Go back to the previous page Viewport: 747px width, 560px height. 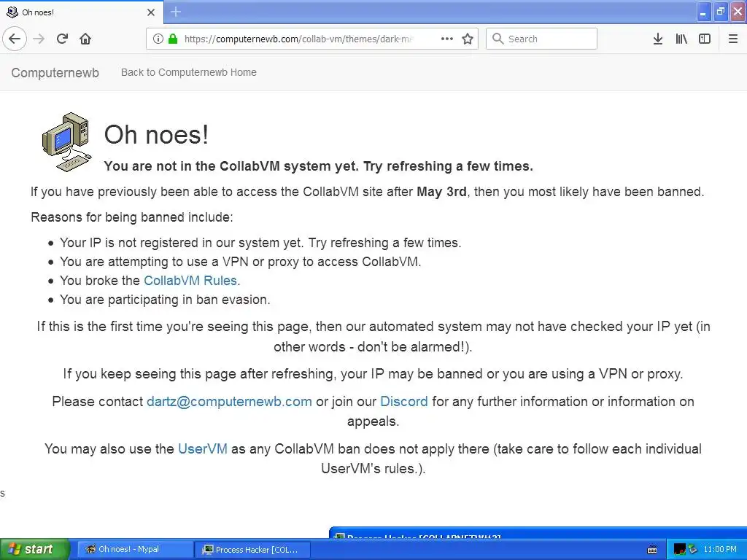click(x=15, y=39)
